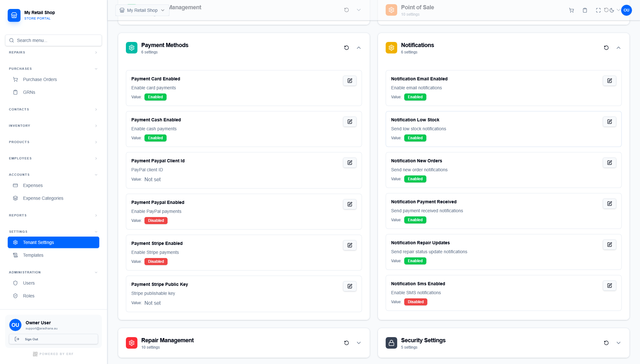Open Templates from the sidebar
The image size is (640, 364).
pos(53,255)
